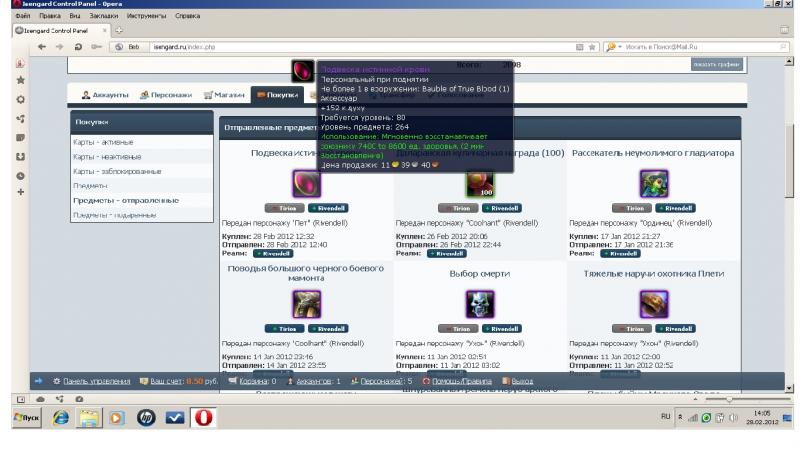Click the password wand key icon
The image size is (800, 450).
96,46
